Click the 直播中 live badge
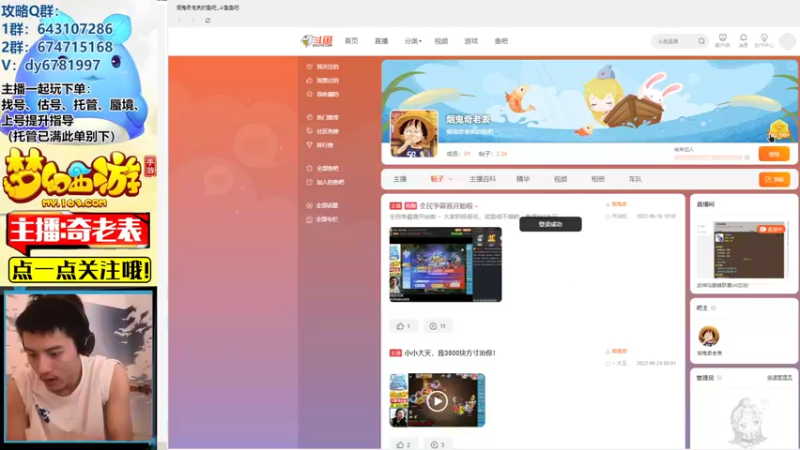The image size is (800, 450). pos(770,230)
